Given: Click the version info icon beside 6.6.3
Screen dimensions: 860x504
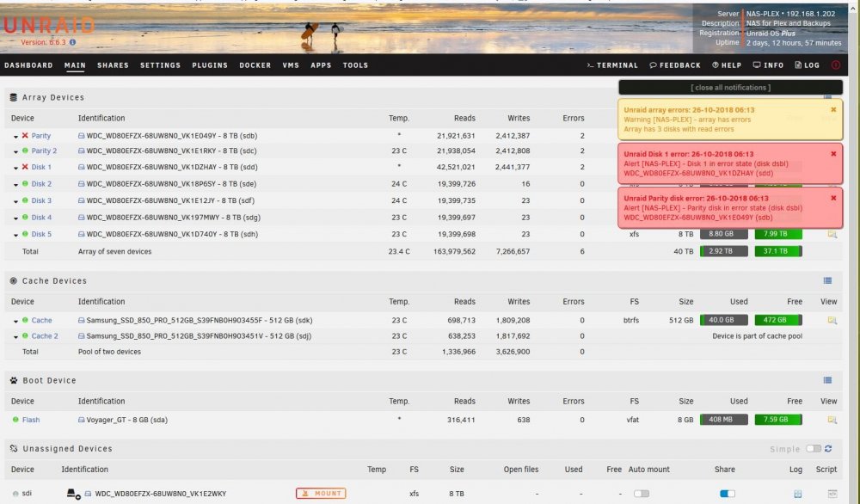Looking at the screenshot, I should point(72,42).
